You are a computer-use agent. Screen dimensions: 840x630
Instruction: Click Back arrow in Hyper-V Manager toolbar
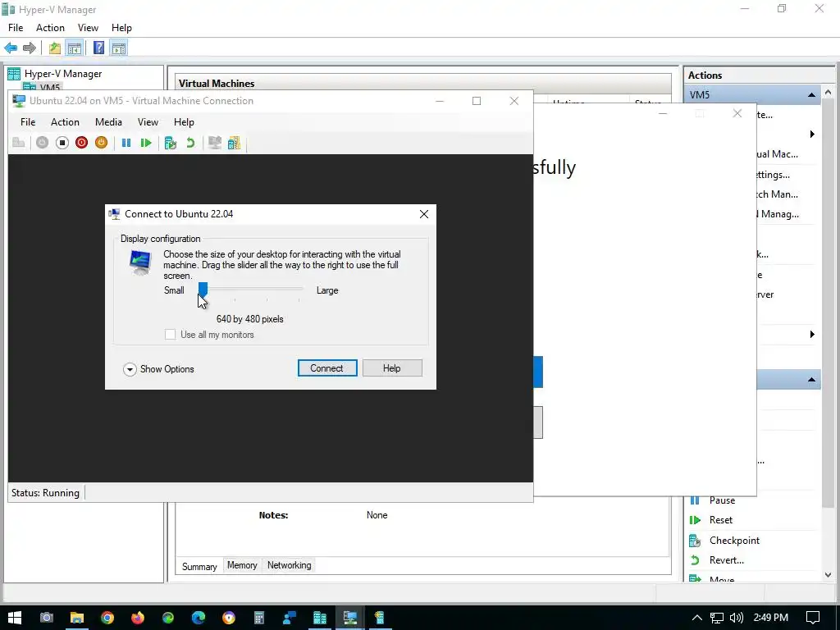[x=11, y=48]
